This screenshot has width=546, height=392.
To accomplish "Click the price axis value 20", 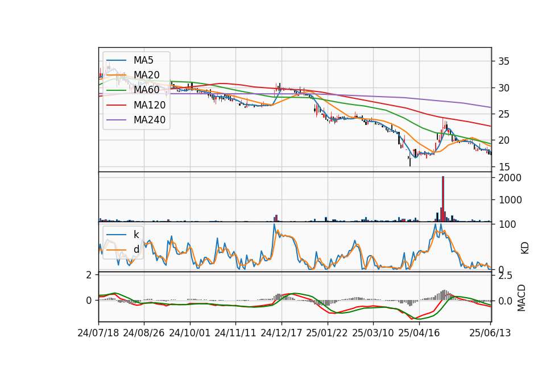I will click(504, 140).
